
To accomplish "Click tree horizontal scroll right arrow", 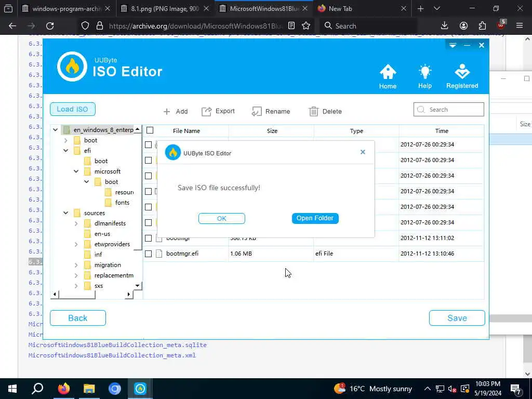I will pos(129,294).
